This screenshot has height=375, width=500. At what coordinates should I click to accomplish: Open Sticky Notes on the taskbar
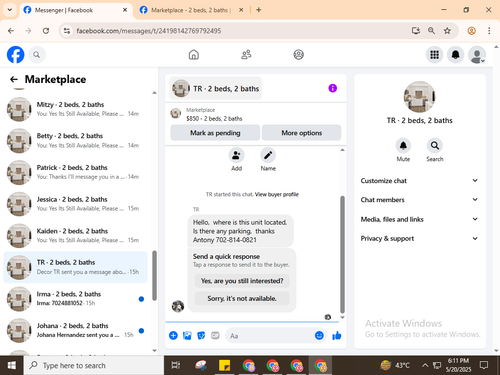[224, 365]
